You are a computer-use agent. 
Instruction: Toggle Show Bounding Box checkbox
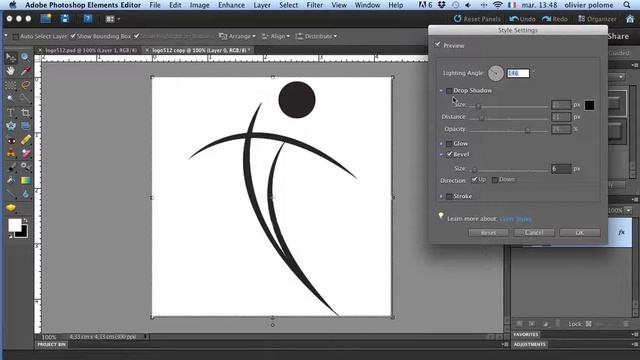pos(73,36)
